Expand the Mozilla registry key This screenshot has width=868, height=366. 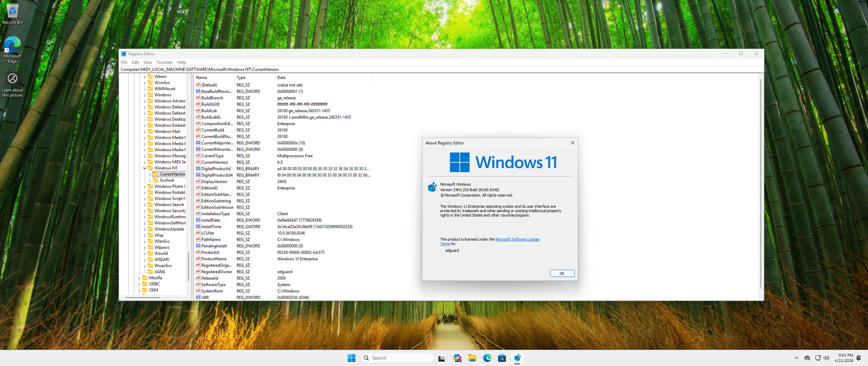click(x=139, y=278)
